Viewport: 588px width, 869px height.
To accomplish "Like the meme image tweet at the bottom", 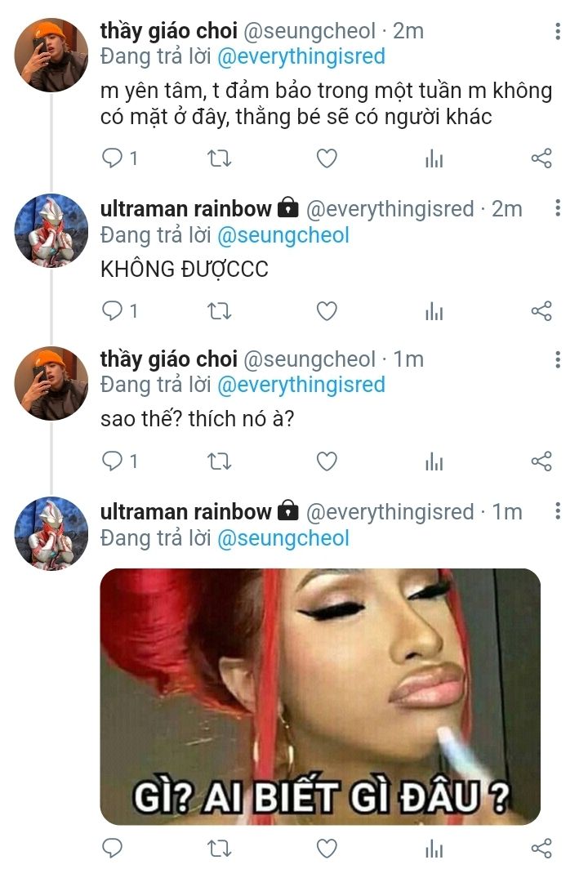I will (x=327, y=848).
